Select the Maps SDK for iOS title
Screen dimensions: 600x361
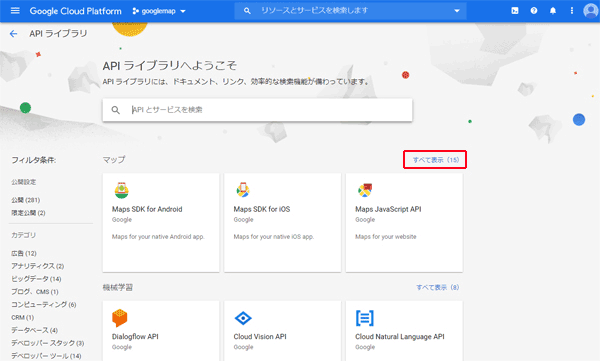click(x=262, y=209)
